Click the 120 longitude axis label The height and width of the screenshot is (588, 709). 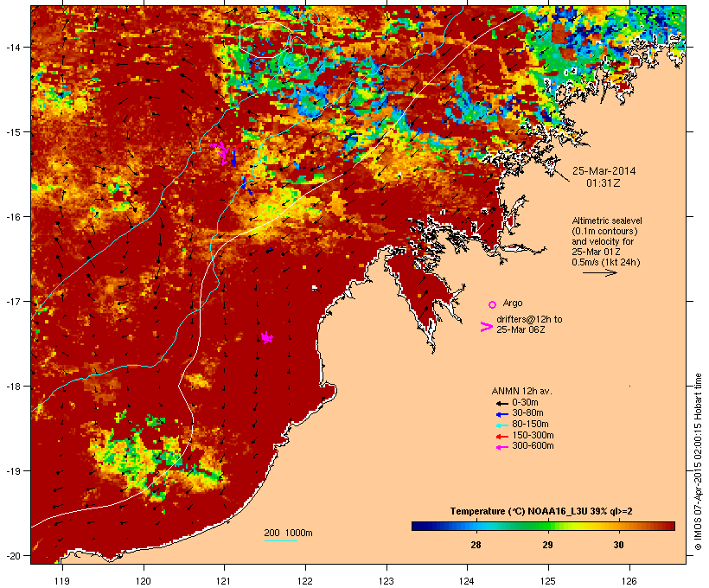pyautogui.click(x=144, y=581)
